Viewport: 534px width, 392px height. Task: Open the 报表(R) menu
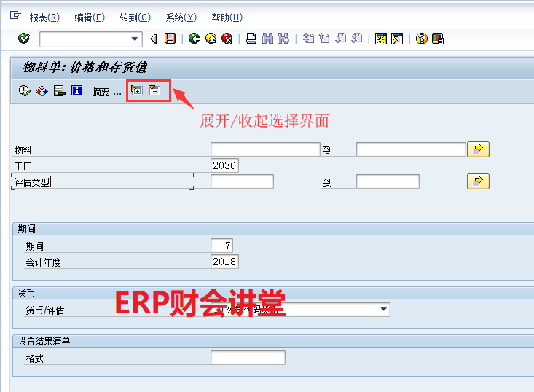[44, 17]
